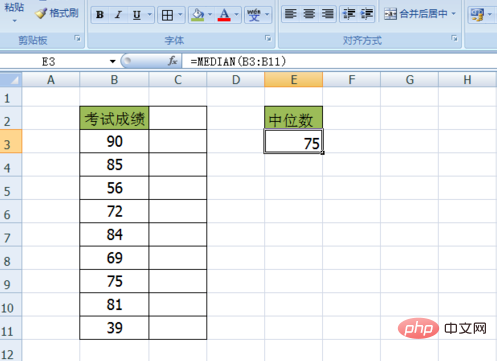Viewport: 497px width, 361px height.
Task: Select column A header
Action: coord(51,80)
